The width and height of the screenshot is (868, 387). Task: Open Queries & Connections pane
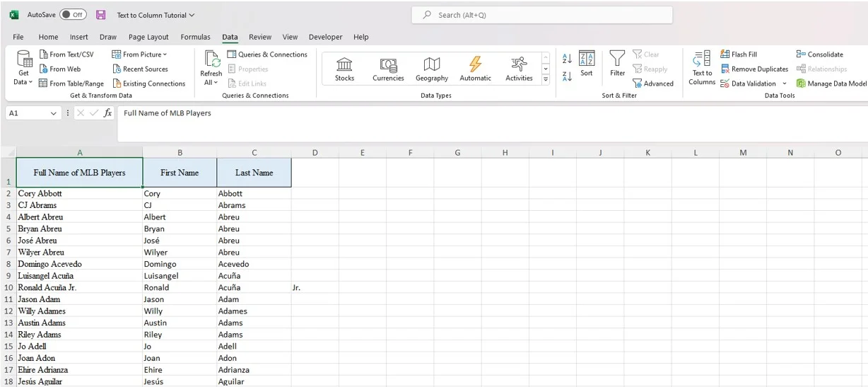pos(267,54)
